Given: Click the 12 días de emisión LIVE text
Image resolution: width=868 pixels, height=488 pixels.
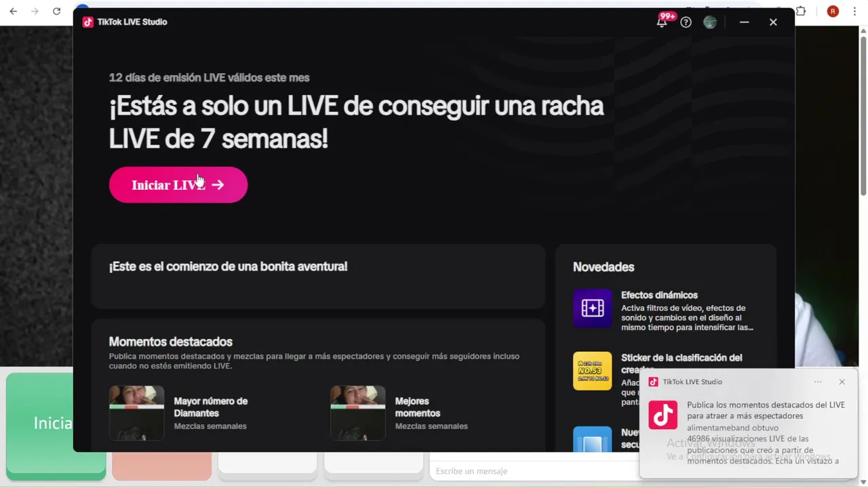Looking at the screenshot, I should click(x=209, y=78).
